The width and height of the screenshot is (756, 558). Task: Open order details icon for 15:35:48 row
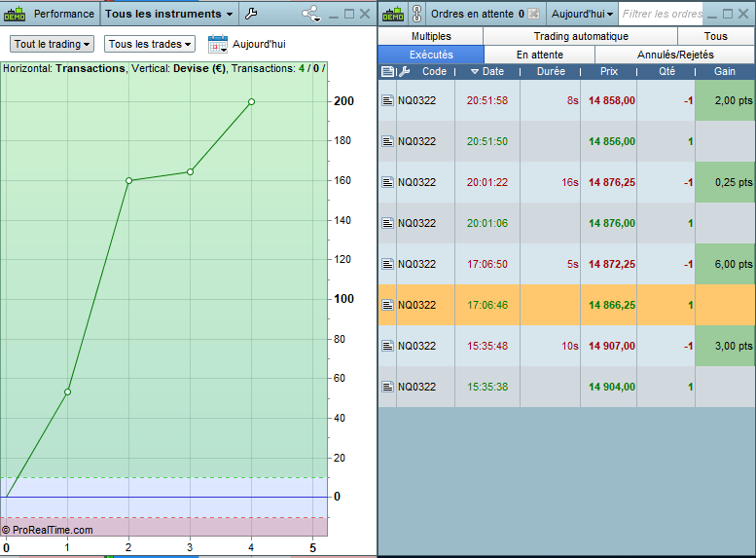387,346
